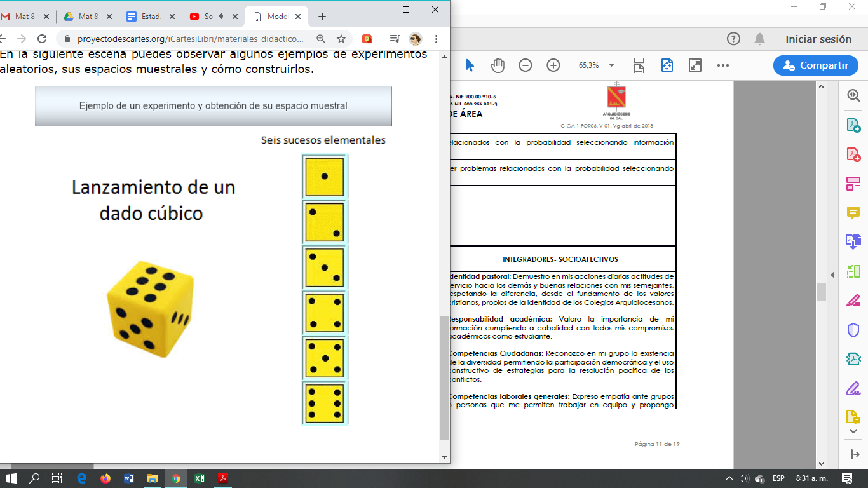This screenshot has height=488, width=868.
Task: Show hidden system tray icons
Action: pos(729,478)
